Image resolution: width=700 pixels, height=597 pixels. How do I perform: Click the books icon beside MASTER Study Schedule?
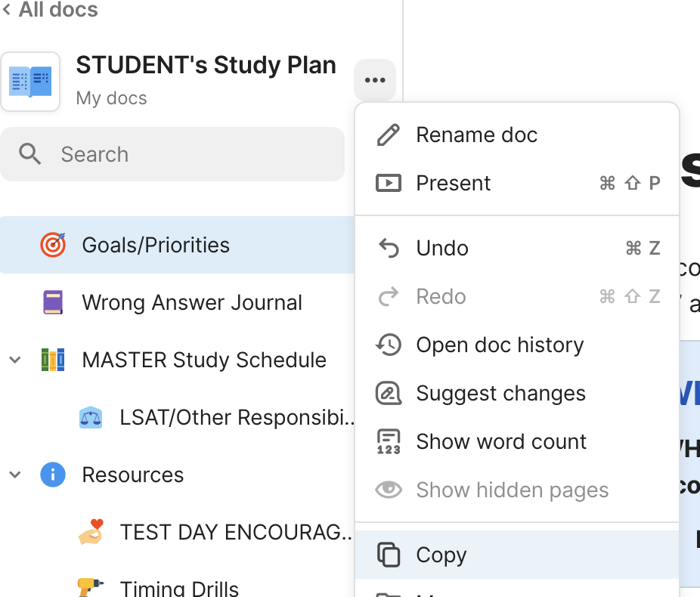(53, 360)
